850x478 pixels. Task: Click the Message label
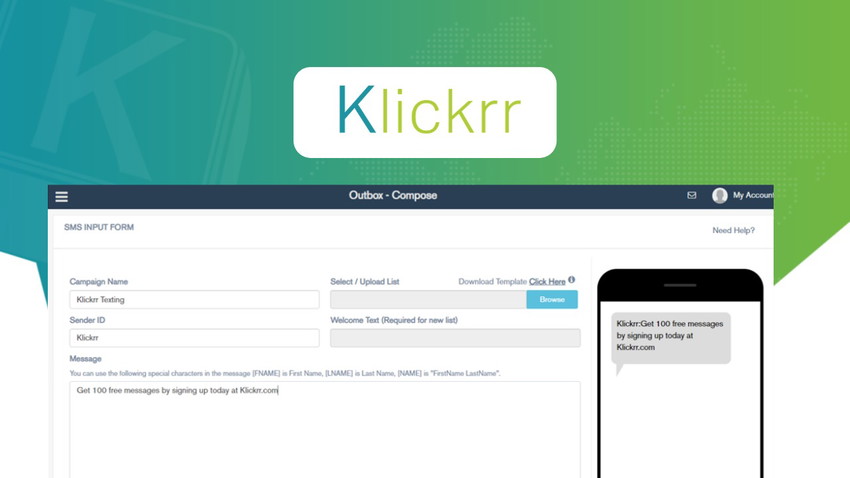pyautogui.click(x=86, y=359)
